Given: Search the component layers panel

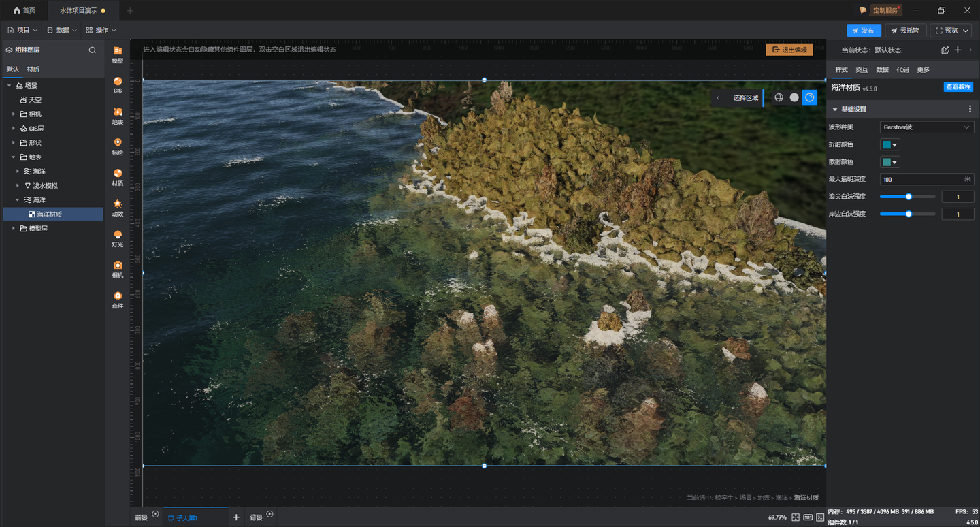Looking at the screenshot, I should (x=93, y=50).
